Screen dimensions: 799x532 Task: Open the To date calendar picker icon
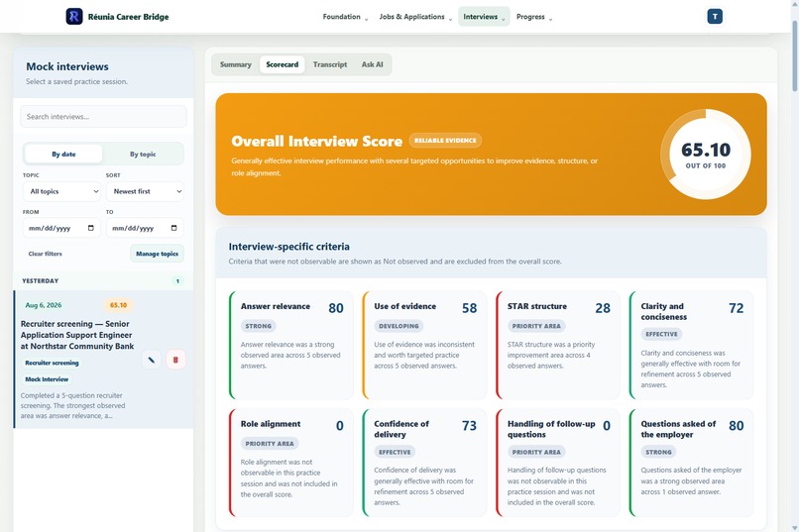tap(173, 228)
